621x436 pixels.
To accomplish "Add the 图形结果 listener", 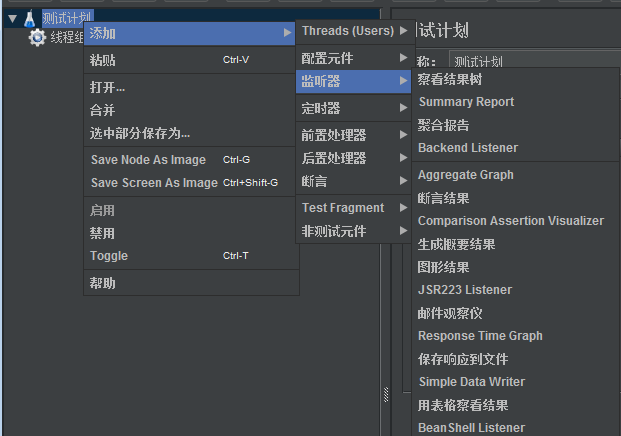I will 516,267.
